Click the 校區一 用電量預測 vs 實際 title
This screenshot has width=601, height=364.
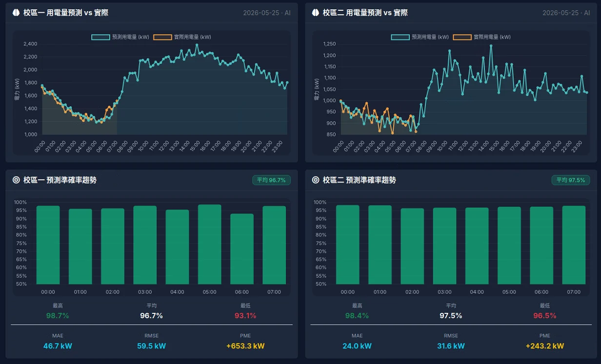pos(66,13)
